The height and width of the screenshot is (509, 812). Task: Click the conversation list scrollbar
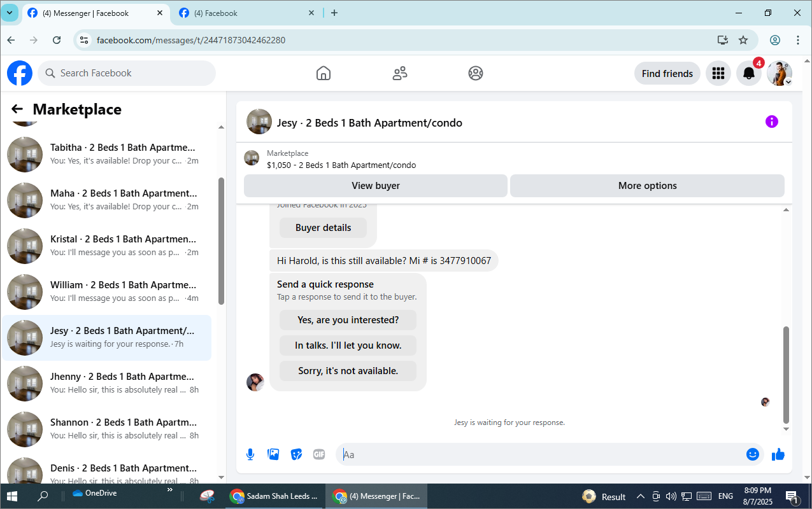point(221,241)
